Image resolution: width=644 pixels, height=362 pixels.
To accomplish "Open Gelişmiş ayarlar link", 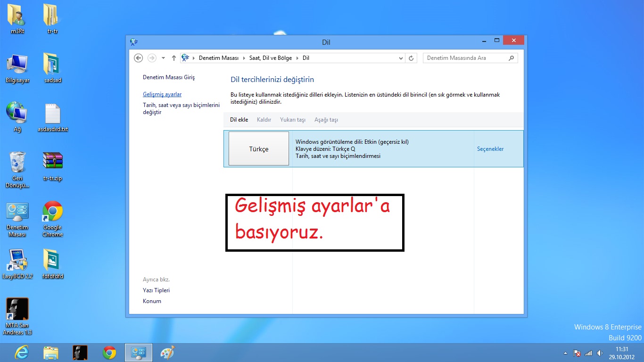I will 162,94.
